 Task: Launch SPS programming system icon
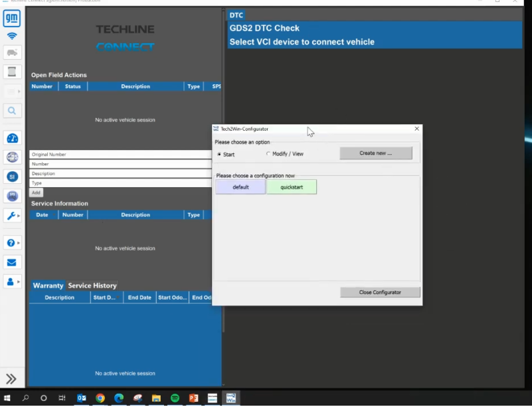pos(12,196)
